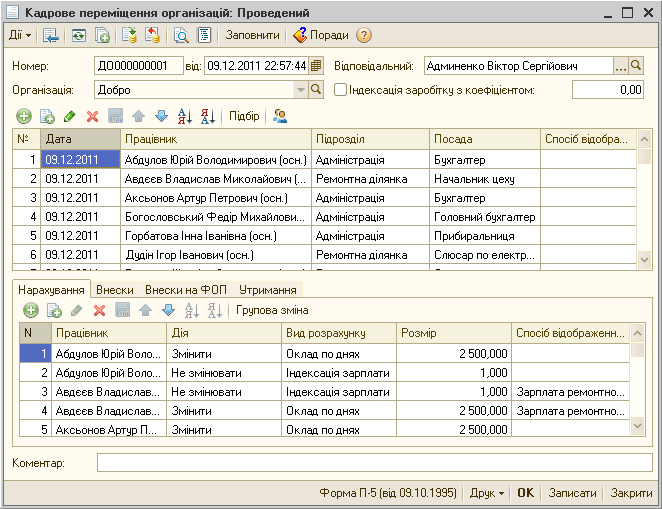Open Відповідальний via magnifier icon
This screenshot has height=509, width=662.
click(636, 66)
